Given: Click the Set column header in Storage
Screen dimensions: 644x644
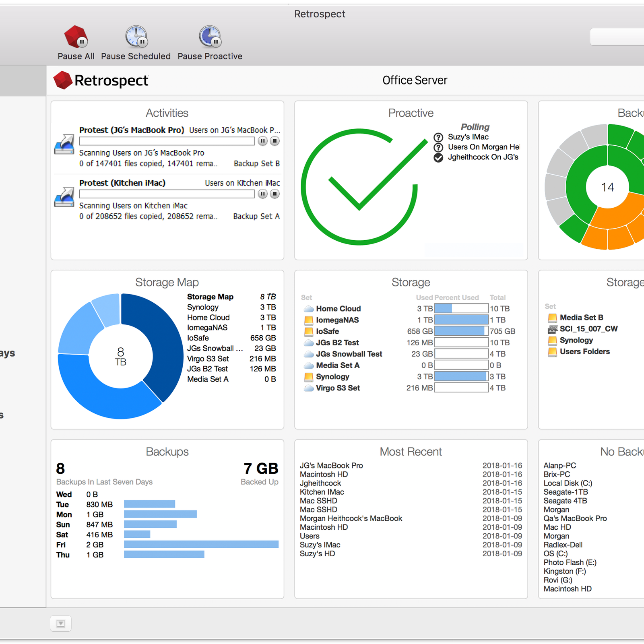Looking at the screenshot, I should 306,297.
